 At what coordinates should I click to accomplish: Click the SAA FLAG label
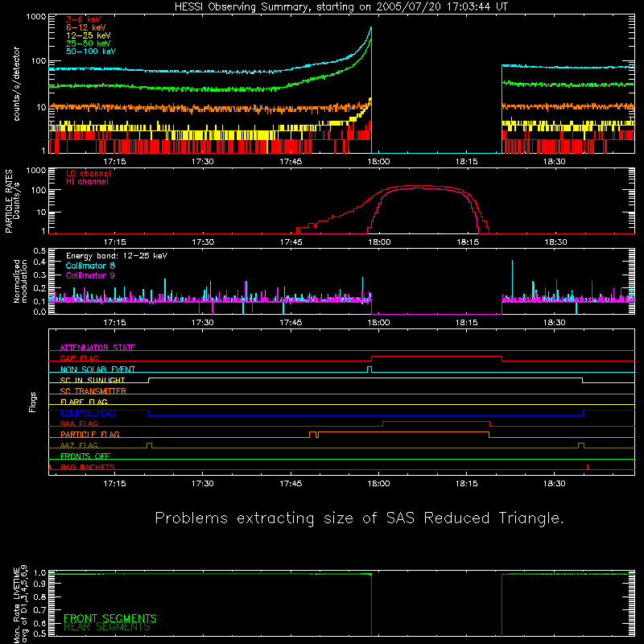coord(79,423)
